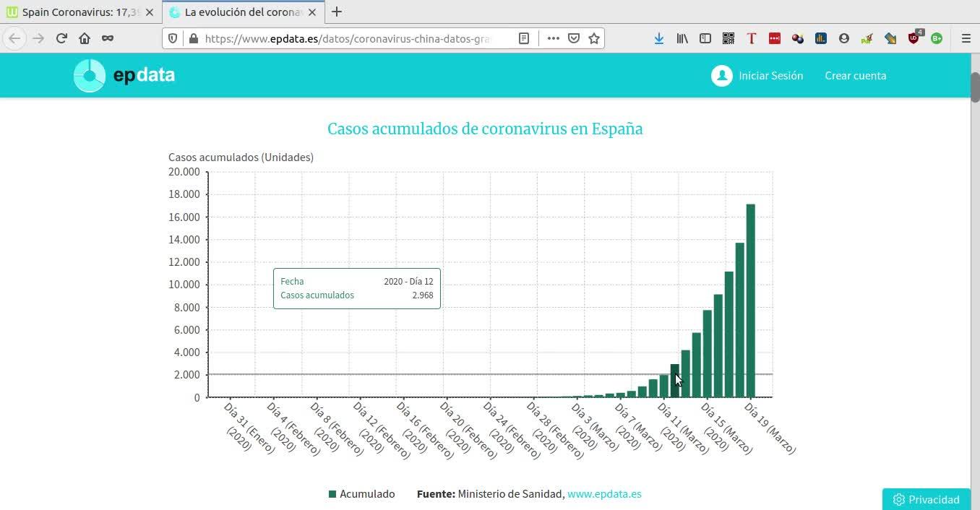
Task: Click Iniciar Sesión link
Action: click(770, 75)
